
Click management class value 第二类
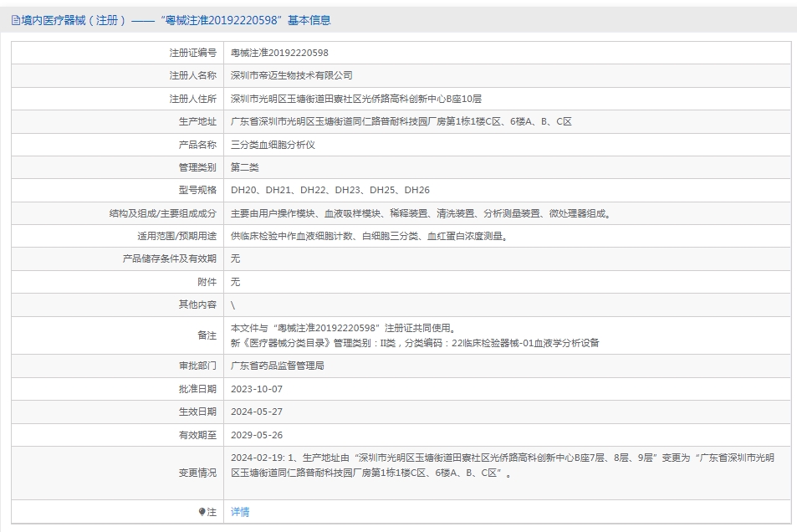point(244,167)
